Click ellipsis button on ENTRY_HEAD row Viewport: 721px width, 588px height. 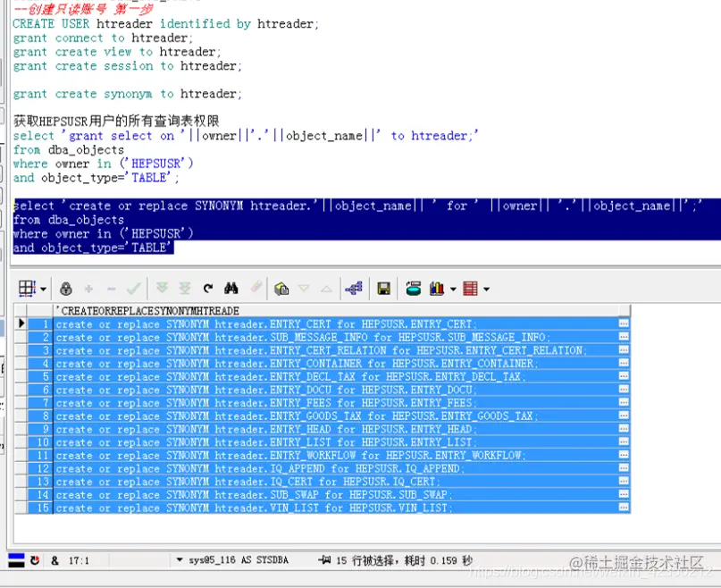(x=624, y=428)
